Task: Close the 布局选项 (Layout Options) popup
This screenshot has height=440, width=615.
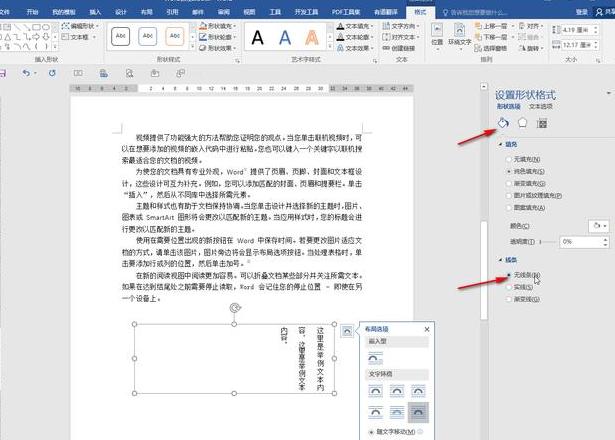Action: tap(427, 329)
